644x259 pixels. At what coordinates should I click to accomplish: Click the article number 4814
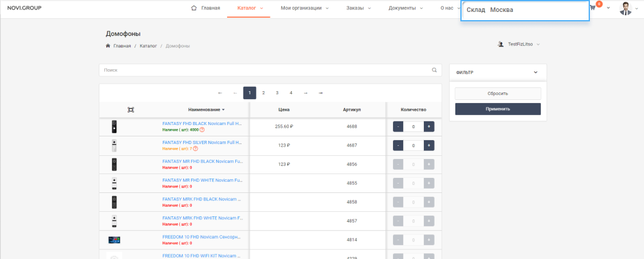click(x=352, y=240)
